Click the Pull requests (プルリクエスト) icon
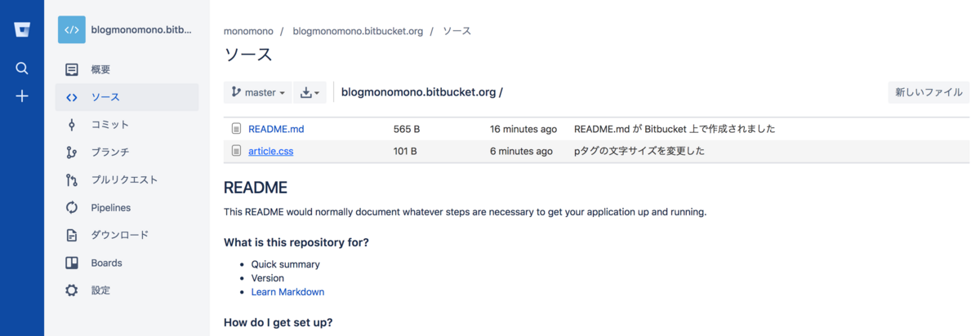 [72, 180]
